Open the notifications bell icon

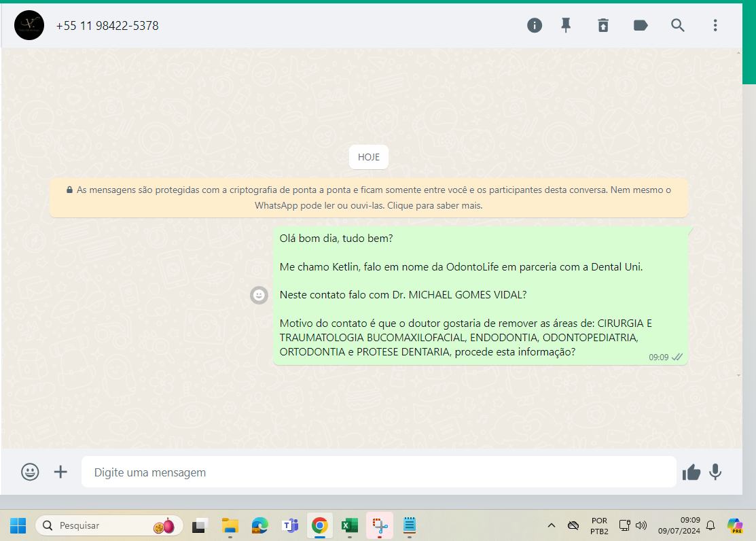click(710, 525)
